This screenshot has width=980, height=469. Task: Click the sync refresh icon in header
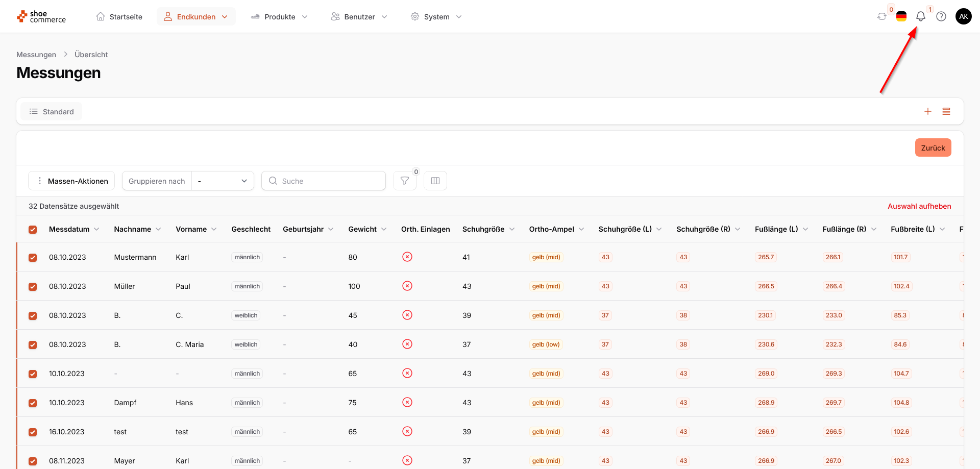tap(881, 16)
